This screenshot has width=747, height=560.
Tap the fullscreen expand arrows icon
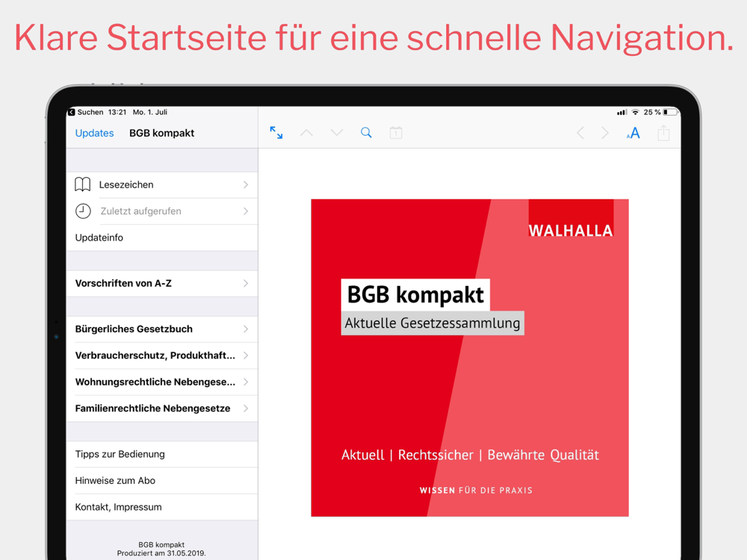(276, 133)
